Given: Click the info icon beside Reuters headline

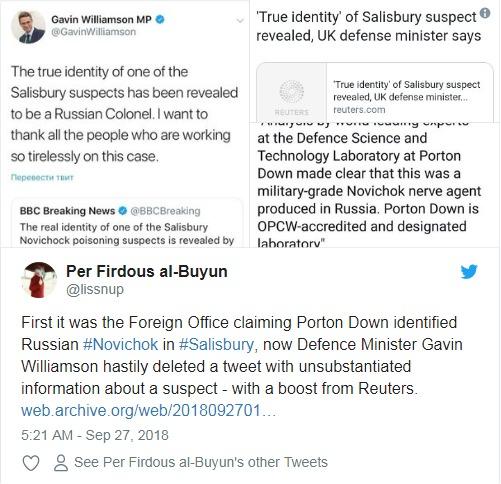Looking at the screenshot, I should point(485,13).
